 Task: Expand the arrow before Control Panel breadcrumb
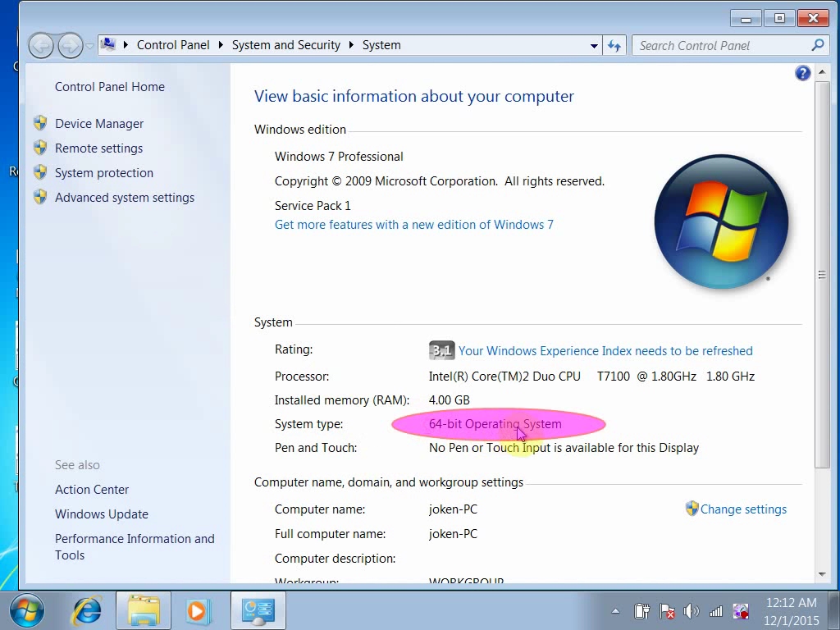click(x=126, y=45)
